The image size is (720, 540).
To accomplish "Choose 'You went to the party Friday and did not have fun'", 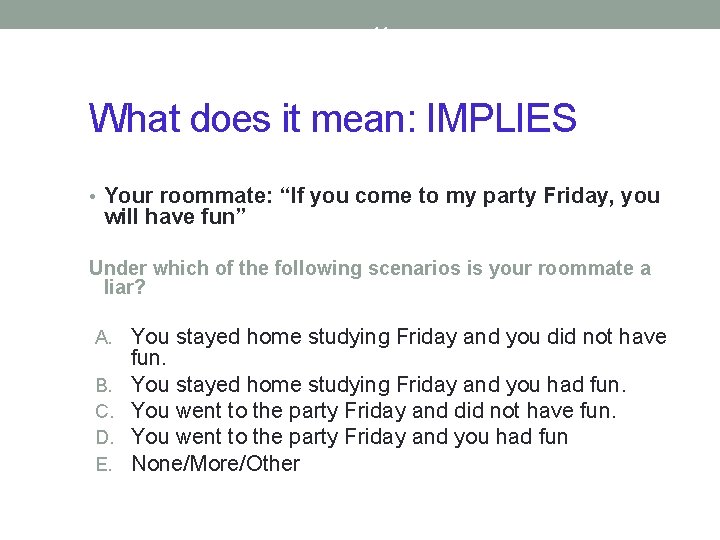I will [x=373, y=411].
